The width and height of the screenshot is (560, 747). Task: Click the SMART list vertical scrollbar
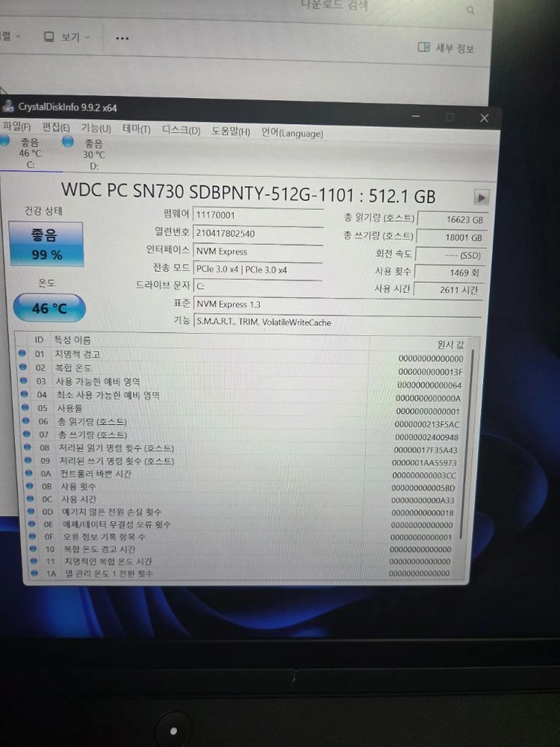467,444
